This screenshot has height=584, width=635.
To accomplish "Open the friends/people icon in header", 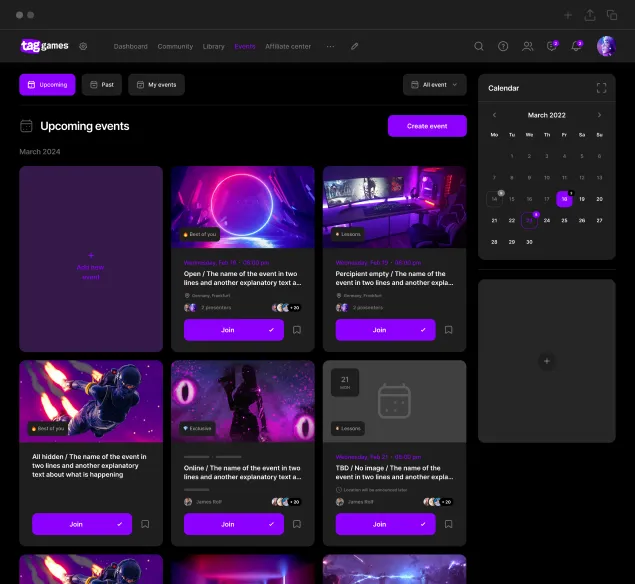I will tap(527, 46).
